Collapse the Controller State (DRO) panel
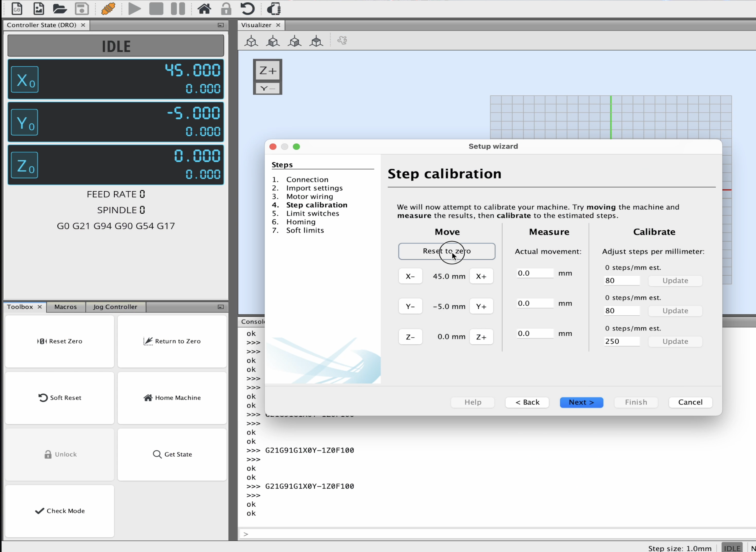Viewport: 756px width, 552px height. (x=220, y=25)
